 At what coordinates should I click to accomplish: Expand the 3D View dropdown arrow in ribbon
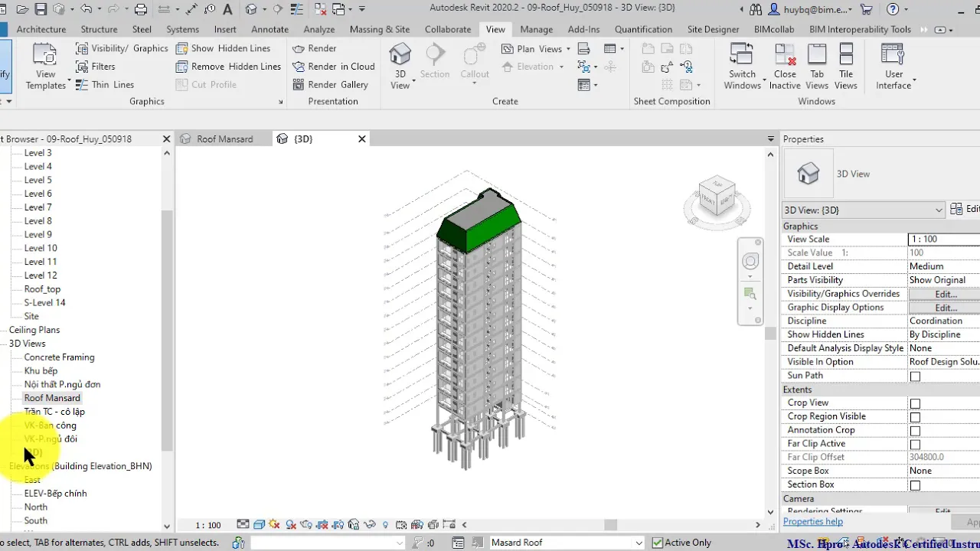coord(413,80)
